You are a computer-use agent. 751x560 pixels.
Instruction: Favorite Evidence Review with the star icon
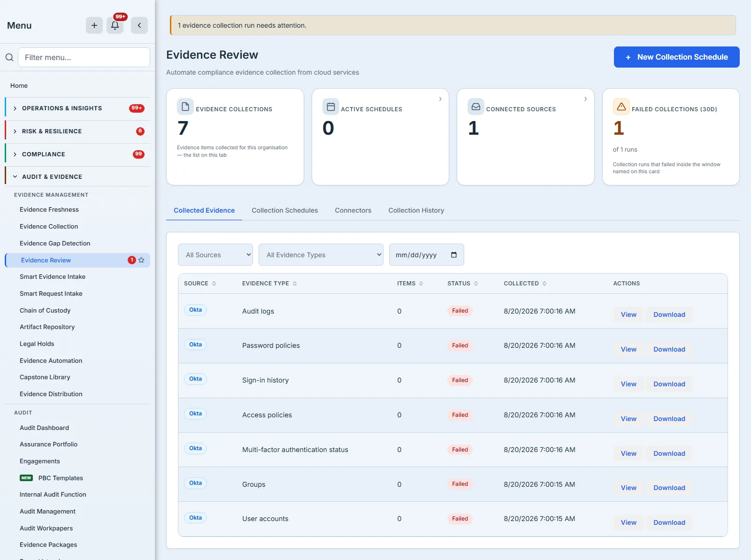point(141,260)
